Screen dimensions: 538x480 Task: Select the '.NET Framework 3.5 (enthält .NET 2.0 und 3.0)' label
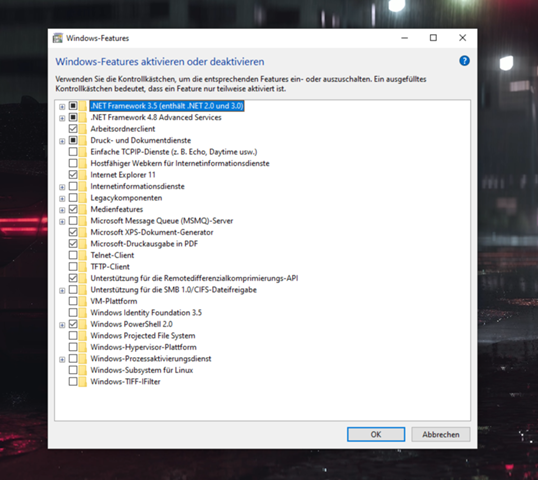click(167, 106)
